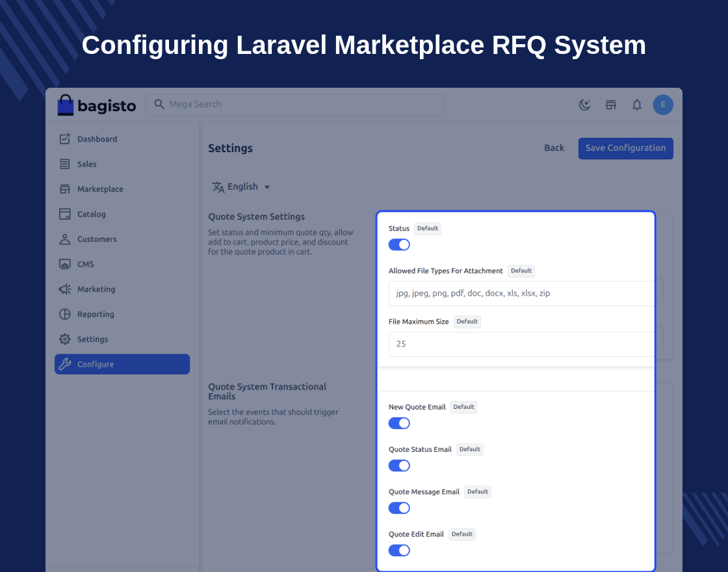Toggle the Quote Message Email switch
728x572 pixels.
tap(399, 508)
